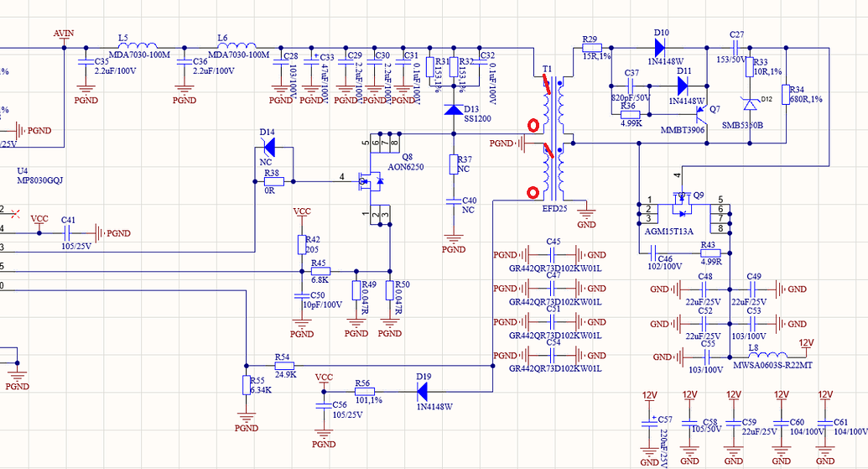
Task: Select the R29 resistor body
Action: pyautogui.click(x=592, y=47)
